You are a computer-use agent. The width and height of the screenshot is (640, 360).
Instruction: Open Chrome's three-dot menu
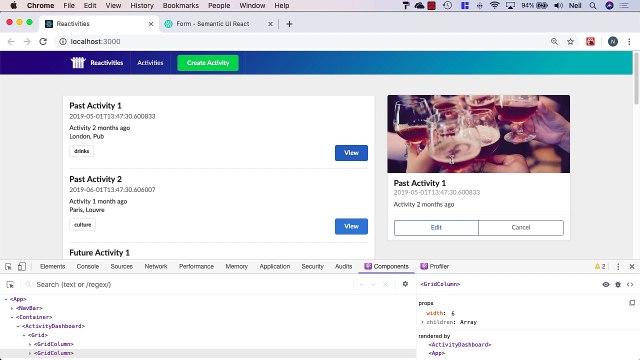(629, 42)
